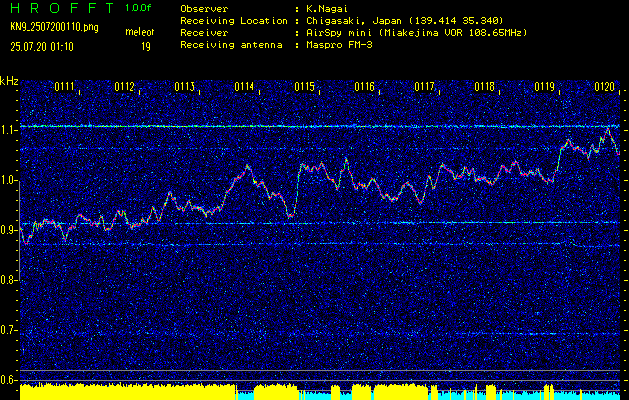This screenshot has width=629, height=400.
Task: Click the 0117 time marker
Action: click(424, 86)
